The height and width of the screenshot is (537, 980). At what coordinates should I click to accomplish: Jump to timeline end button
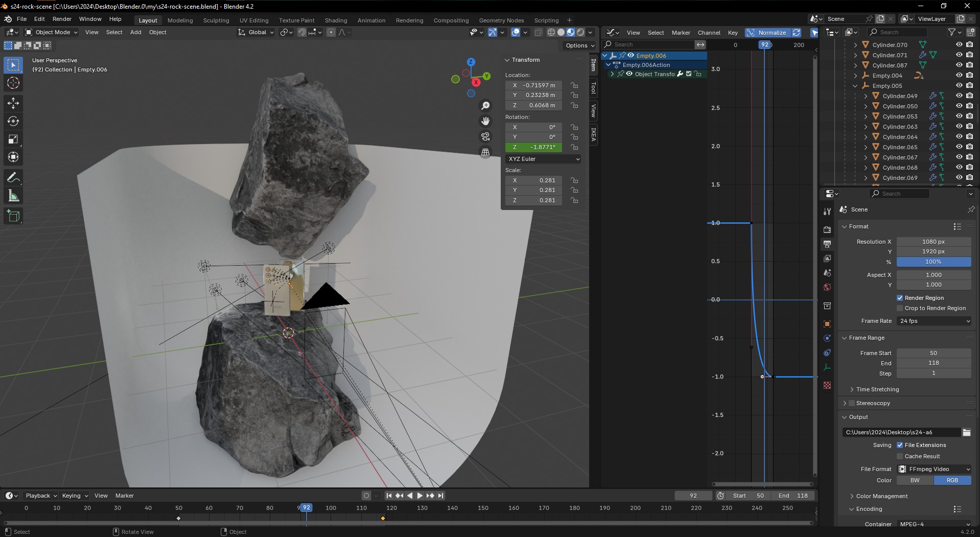(440, 496)
